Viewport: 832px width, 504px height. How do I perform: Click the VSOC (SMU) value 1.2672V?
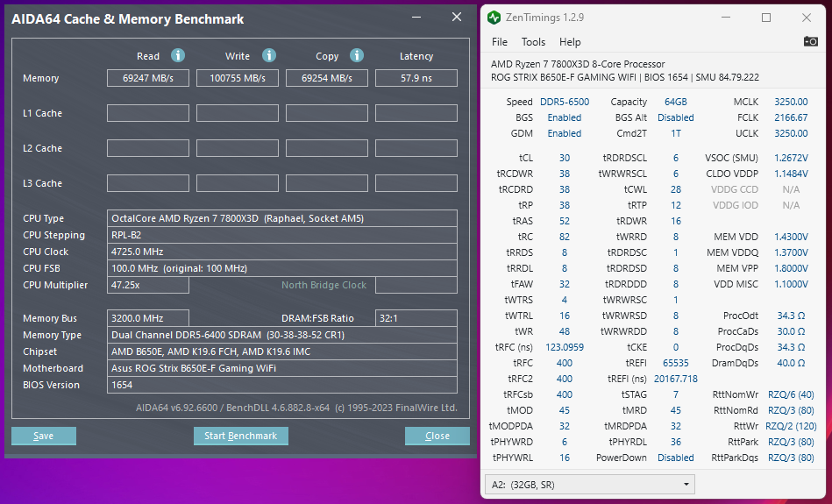point(791,158)
